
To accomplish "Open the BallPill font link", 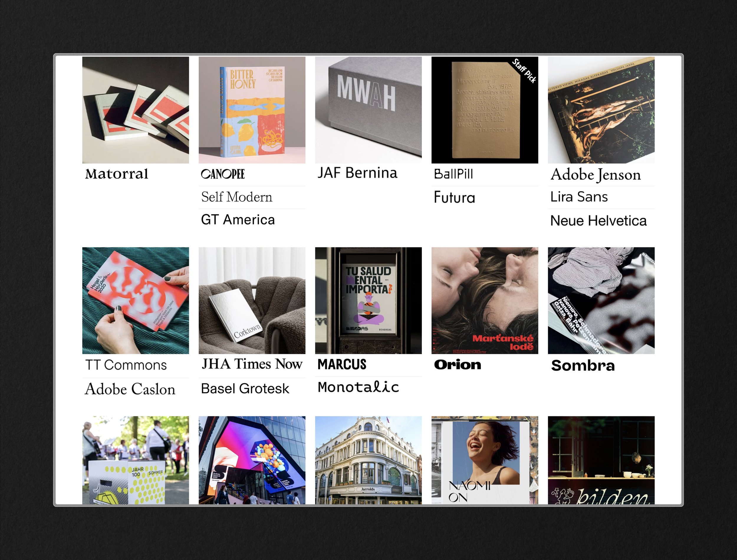I will [x=453, y=174].
